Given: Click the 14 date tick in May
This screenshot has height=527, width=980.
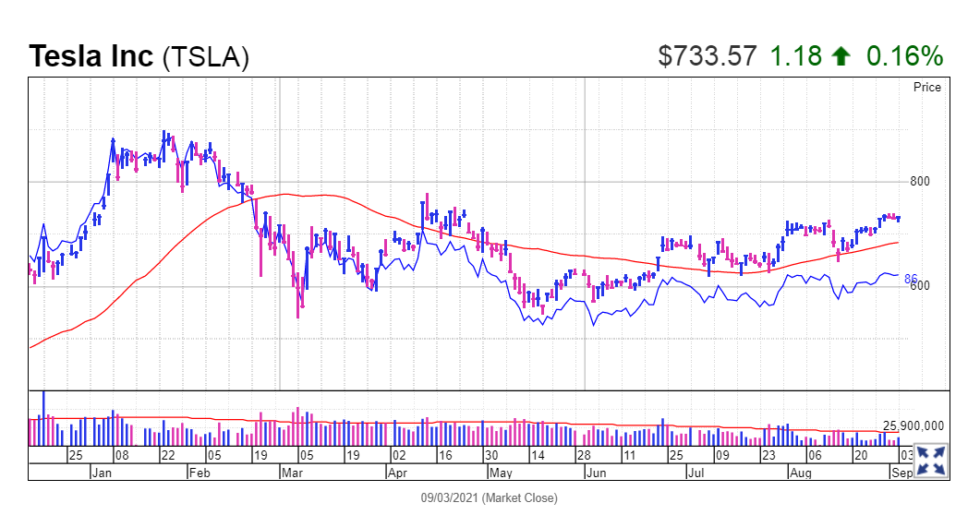Looking at the screenshot, I should click(538, 455).
